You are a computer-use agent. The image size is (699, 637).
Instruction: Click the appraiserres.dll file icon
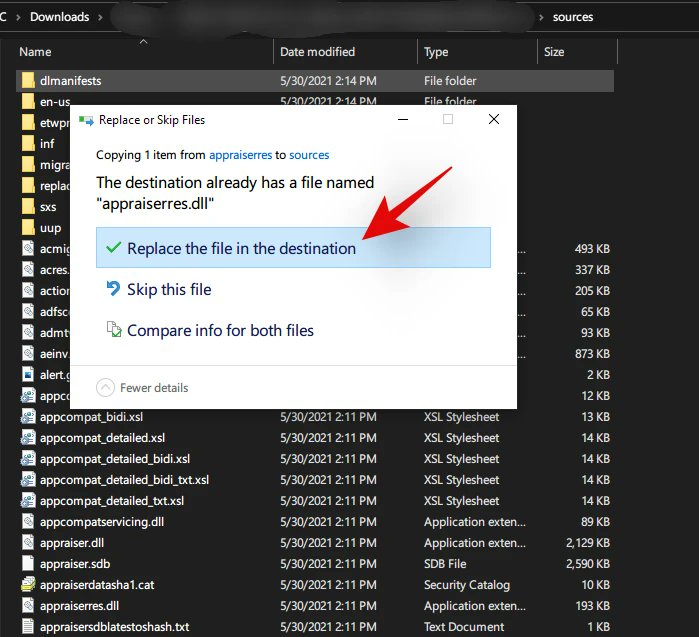click(x=28, y=605)
